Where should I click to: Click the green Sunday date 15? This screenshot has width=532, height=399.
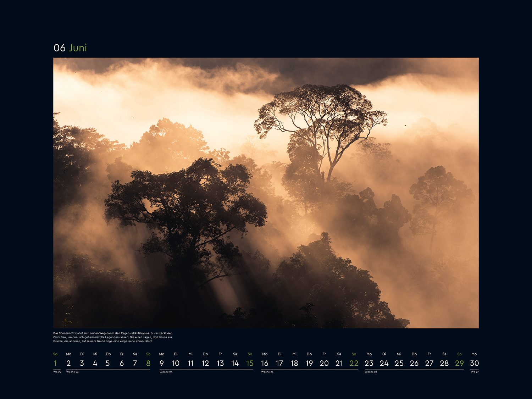tap(250, 363)
